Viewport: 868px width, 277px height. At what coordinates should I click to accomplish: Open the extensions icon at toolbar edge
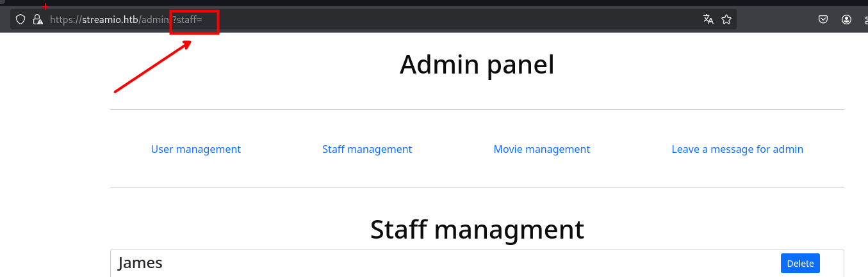[x=865, y=19]
